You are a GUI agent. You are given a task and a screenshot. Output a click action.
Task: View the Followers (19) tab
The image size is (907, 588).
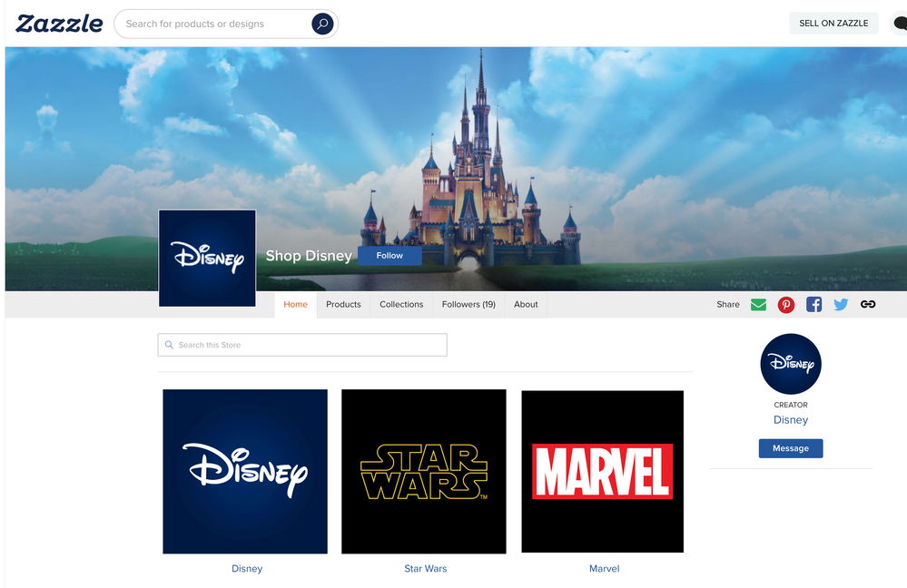(468, 304)
